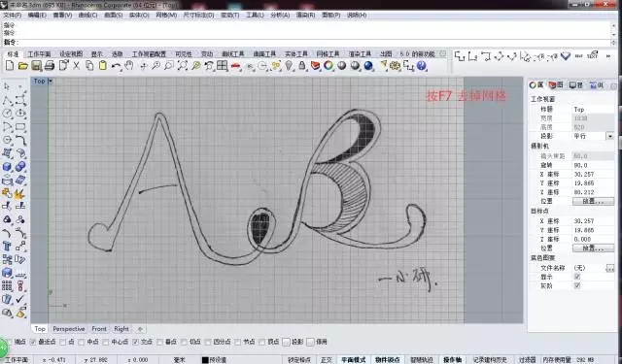Open the 文件(F) menu
Viewport: 622px width, 364px height.
pos(13,16)
